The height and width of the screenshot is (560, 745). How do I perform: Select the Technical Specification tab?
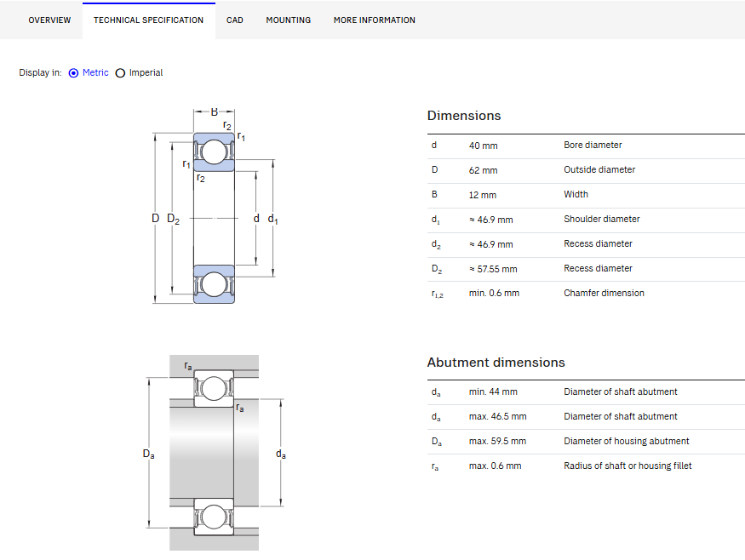click(148, 20)
